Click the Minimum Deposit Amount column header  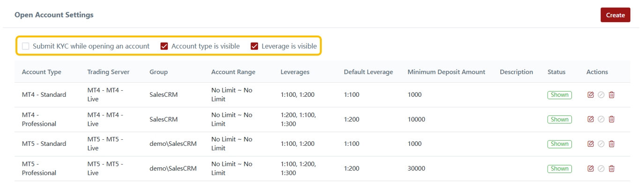pos(446,72)
